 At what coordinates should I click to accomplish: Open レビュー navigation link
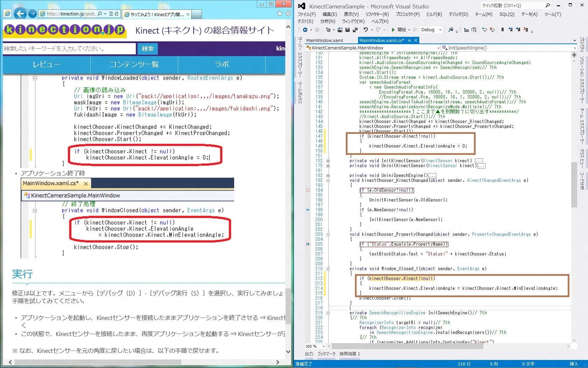(47, 64)
